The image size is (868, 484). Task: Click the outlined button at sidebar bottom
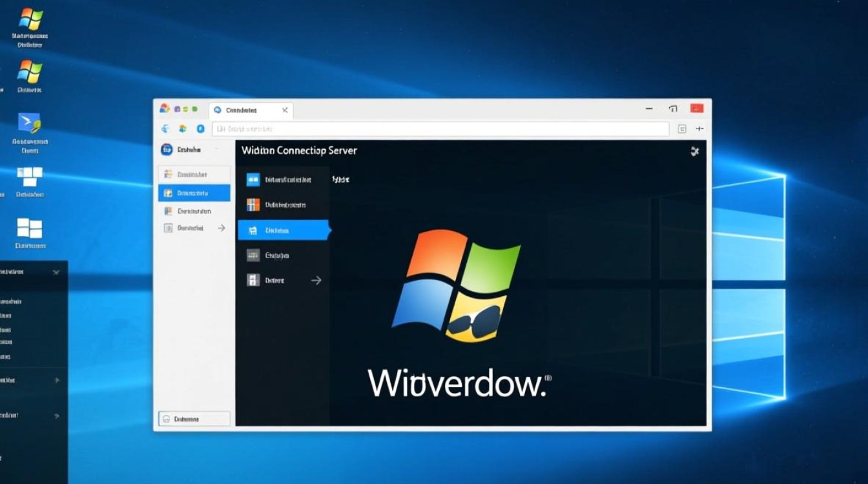194,419
